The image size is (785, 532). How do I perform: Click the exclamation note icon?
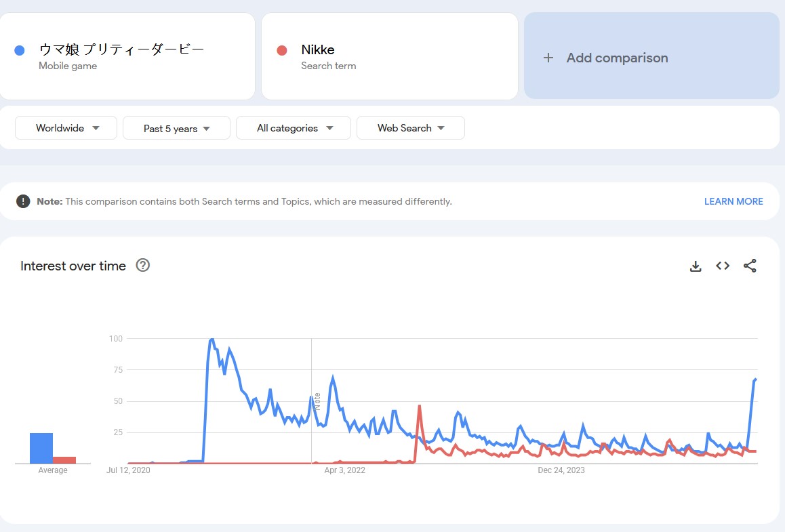click(x=23, y=201)
